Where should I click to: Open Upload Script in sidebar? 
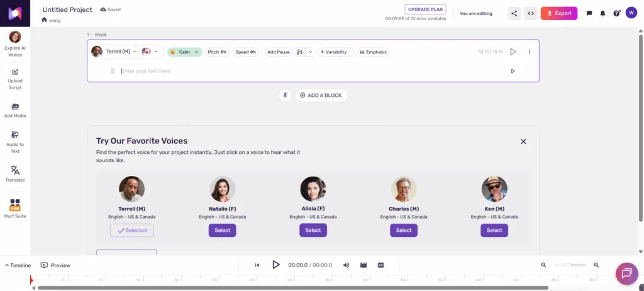point(15,79)
